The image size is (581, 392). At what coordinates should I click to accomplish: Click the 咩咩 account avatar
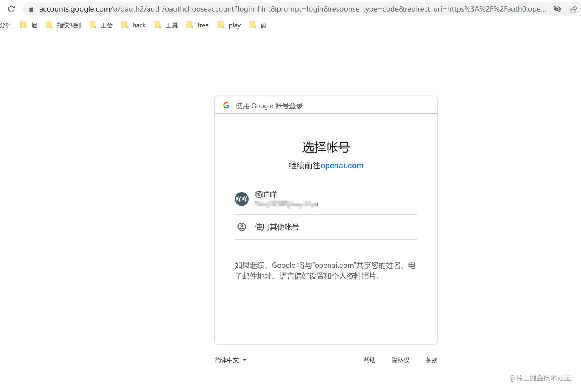click(242, 199)
